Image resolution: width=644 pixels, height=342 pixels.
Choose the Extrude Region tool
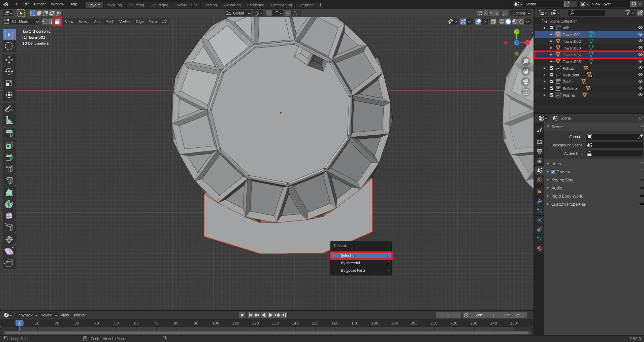(9, 134)
